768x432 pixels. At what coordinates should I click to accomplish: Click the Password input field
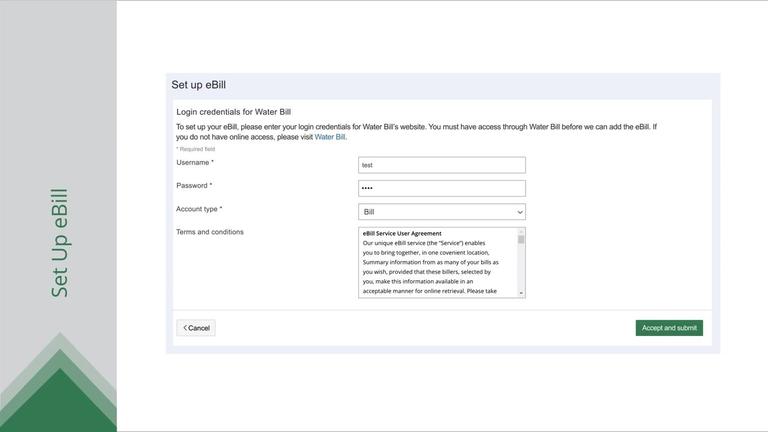coord(442,188)
